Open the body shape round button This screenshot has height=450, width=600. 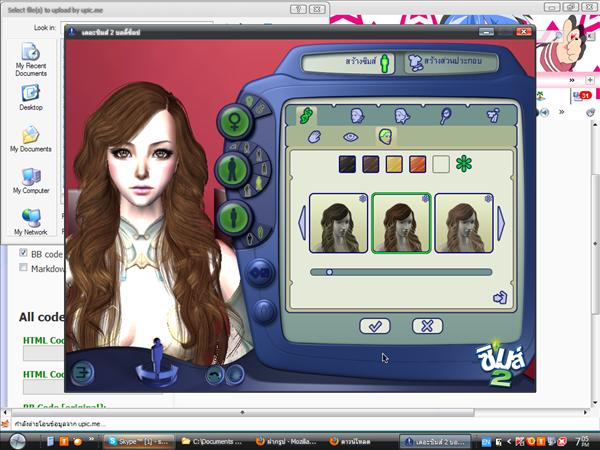click(x=234, y=217)
